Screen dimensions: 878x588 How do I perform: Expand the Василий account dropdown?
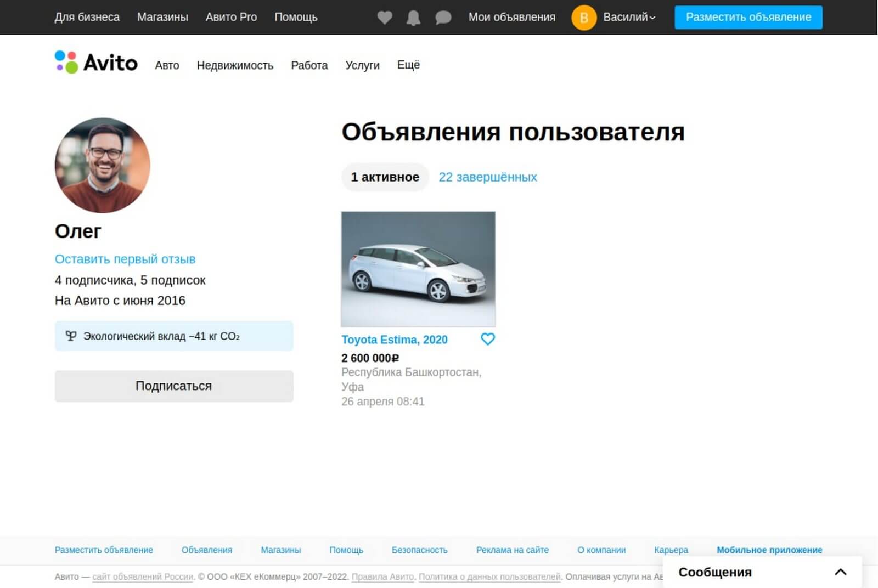click(629, 17)
